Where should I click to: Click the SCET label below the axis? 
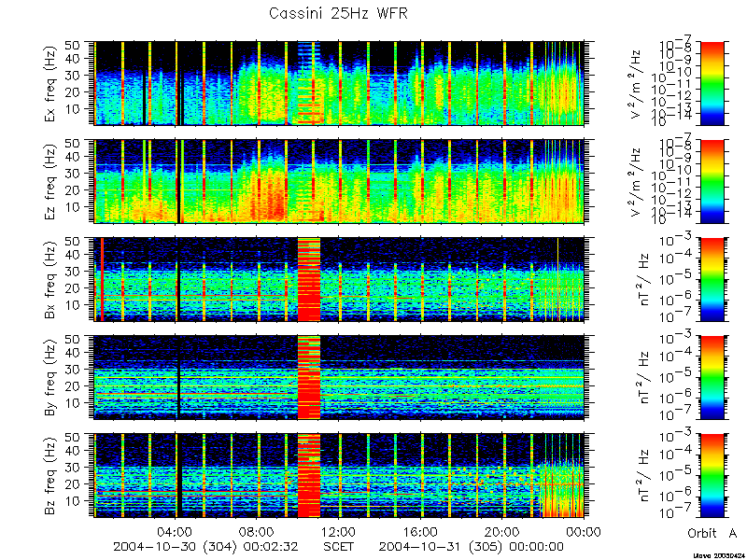pyautogui.click(x=339, y=546)
